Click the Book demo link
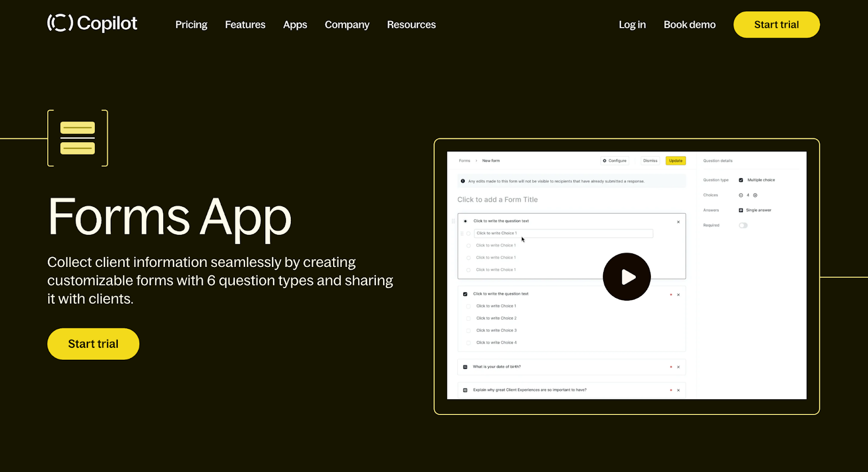 [x=690, y=25]
